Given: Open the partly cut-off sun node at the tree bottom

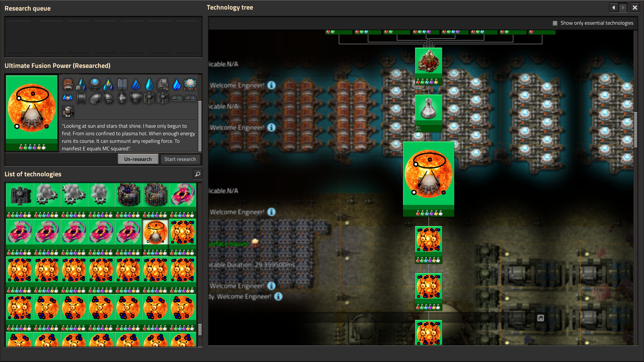Looking at the screenshot, I should pyautogui.click(x=428, y=333).
